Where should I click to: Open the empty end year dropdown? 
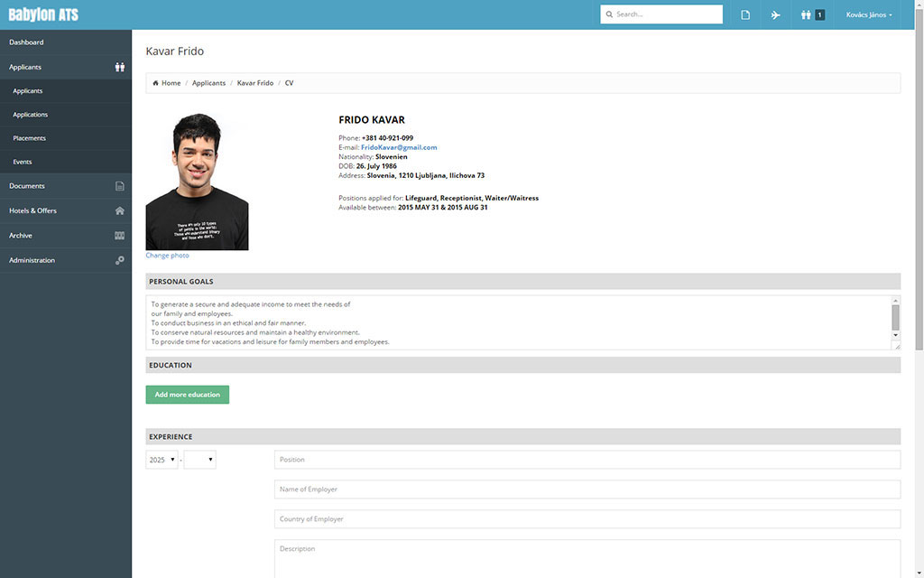pyautogui.click(x=199, y=460)
